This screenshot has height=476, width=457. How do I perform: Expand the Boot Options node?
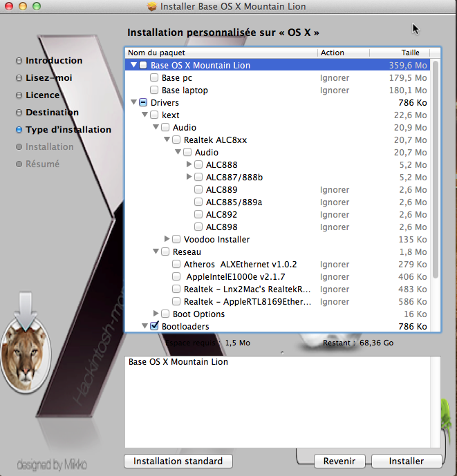pyautogui.click(x=156, y=314)
